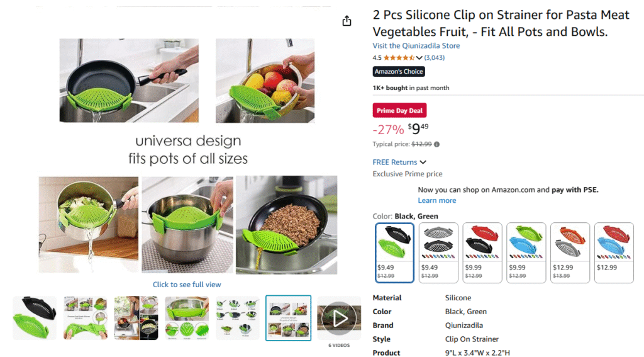Select the black and green strainers thumbnail
The width and height of the screenshot is (644, 357).
tap(35, 318)
